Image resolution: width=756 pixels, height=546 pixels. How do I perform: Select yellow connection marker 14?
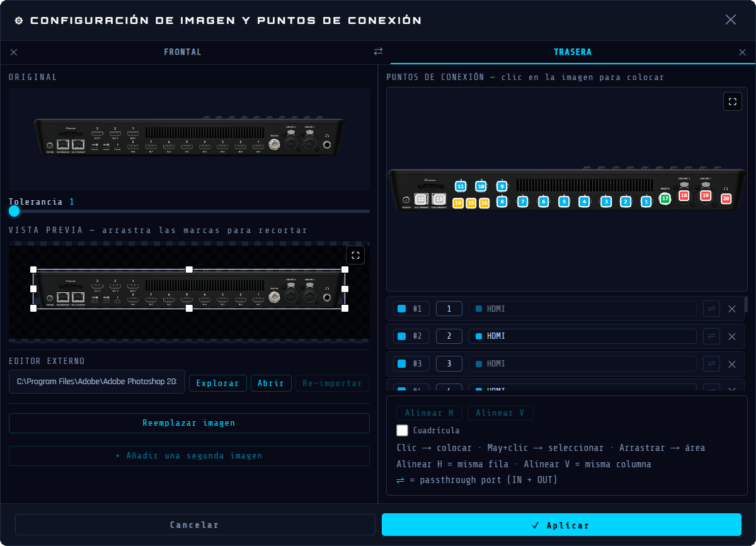coord(458,203)
